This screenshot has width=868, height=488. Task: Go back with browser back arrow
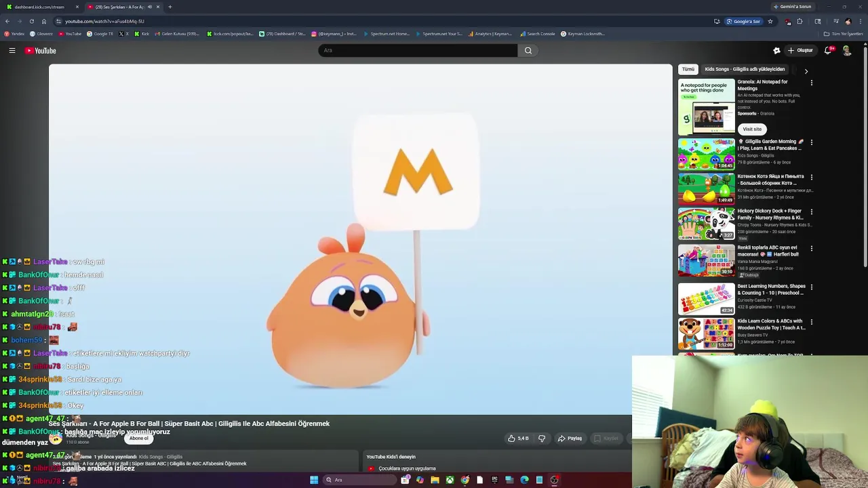coord(7,21)
